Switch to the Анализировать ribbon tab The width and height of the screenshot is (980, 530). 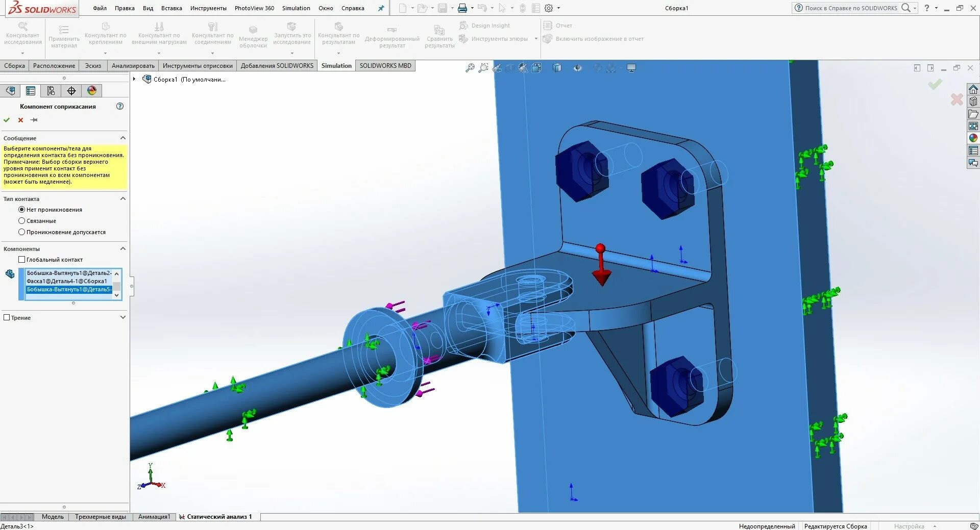[x=133, y=66]
